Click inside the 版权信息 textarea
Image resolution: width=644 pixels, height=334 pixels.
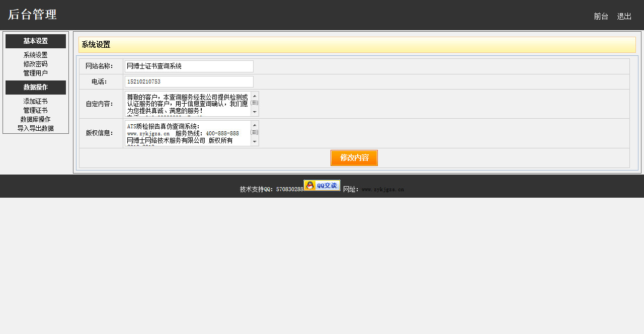[x=187, y=133]
